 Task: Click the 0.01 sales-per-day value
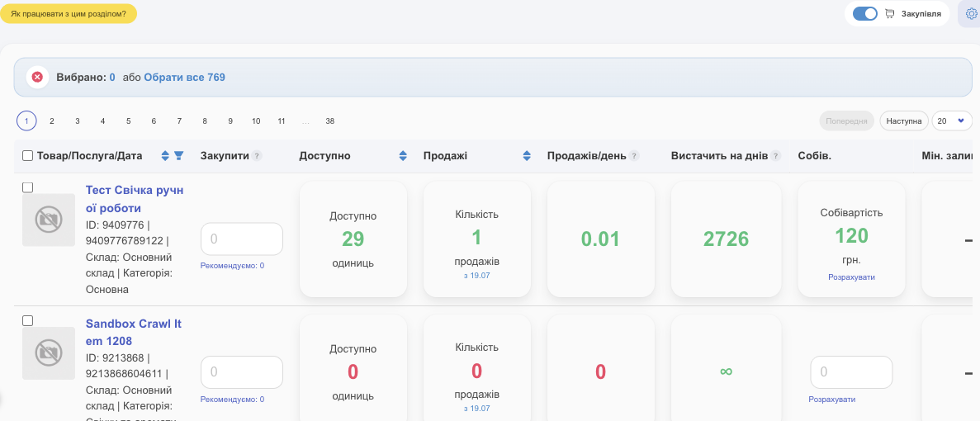pyautogui.click(x=600, y=239)
